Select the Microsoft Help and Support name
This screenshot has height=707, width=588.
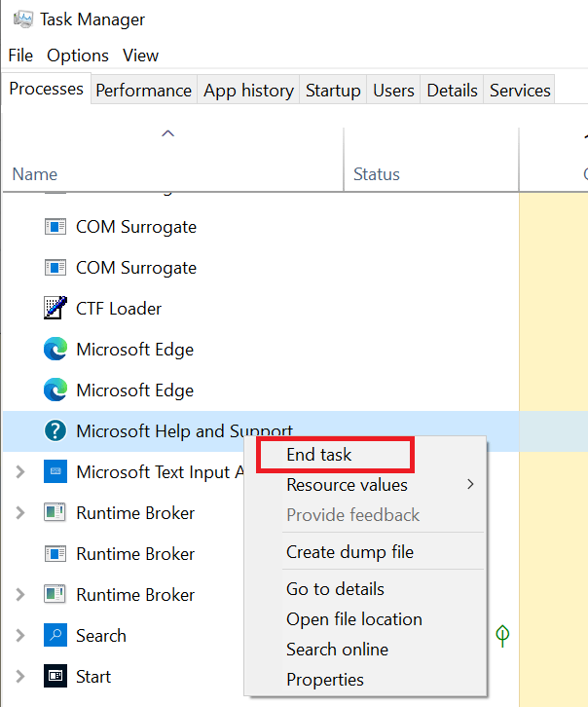tap(184, 431)
